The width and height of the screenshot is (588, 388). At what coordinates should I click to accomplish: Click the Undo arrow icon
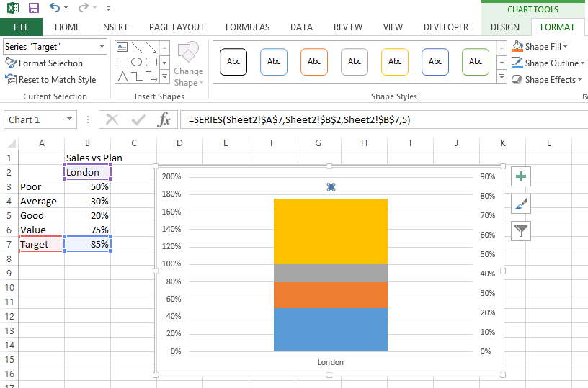click(55, 7)
